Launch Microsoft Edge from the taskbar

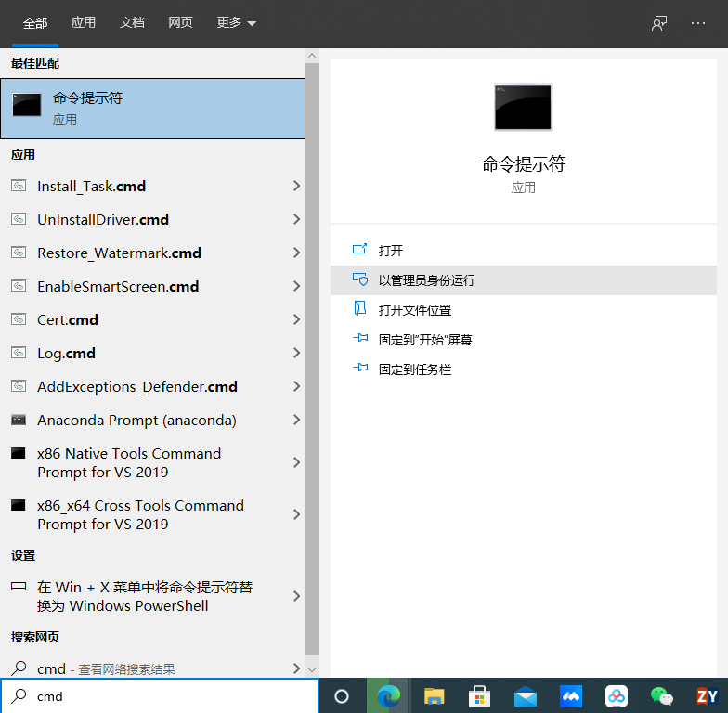click(388, 696)
